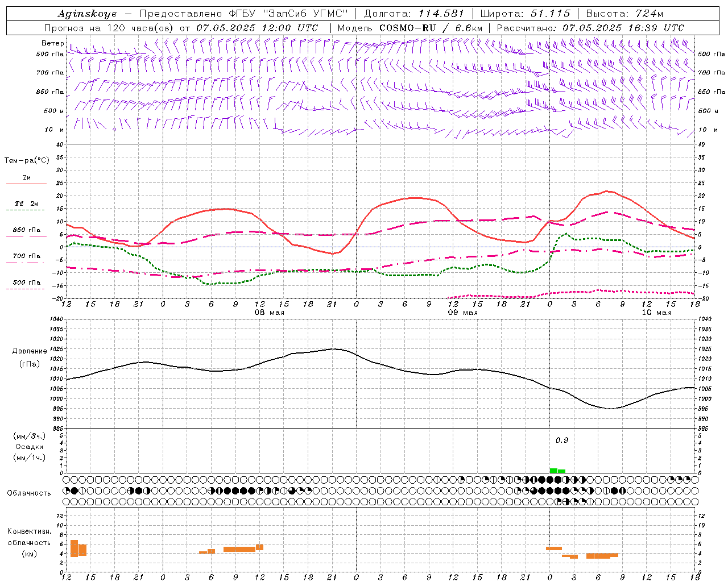Image resolution: width=728 pixels, height=582 pixels.
Task: Click the left-axis 1040 pressure label
Action: pos(56,319)
